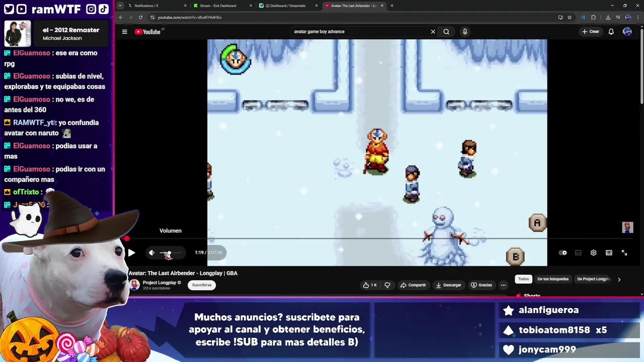Click the Compartir share button

(x=413, y=285)
